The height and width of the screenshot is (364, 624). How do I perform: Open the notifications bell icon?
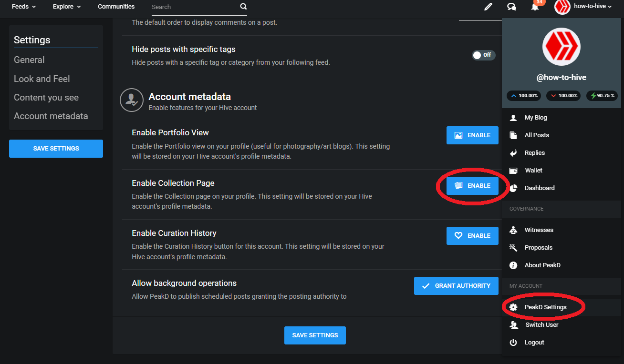(x=535, y=7)
